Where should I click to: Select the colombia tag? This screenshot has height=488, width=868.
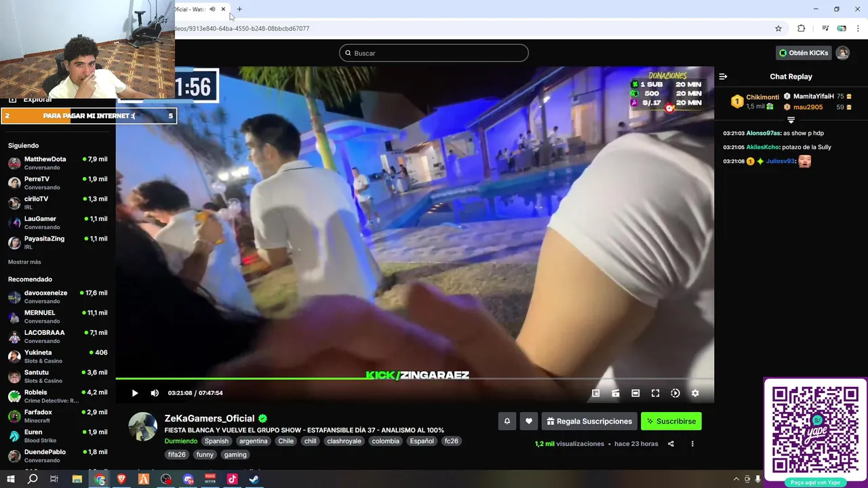(x=385, y=441)
